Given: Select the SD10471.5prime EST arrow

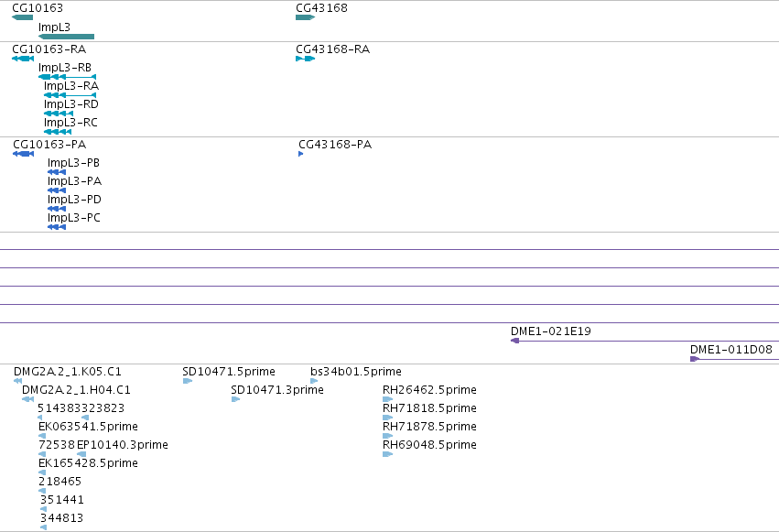Looking at the screenshot, I should point(188,381).
